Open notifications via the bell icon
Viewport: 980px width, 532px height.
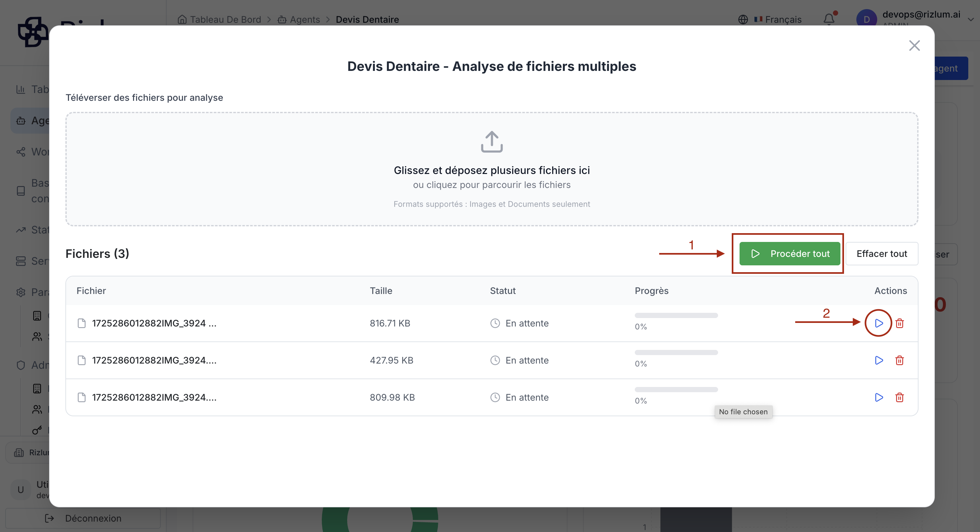[829, 19]
